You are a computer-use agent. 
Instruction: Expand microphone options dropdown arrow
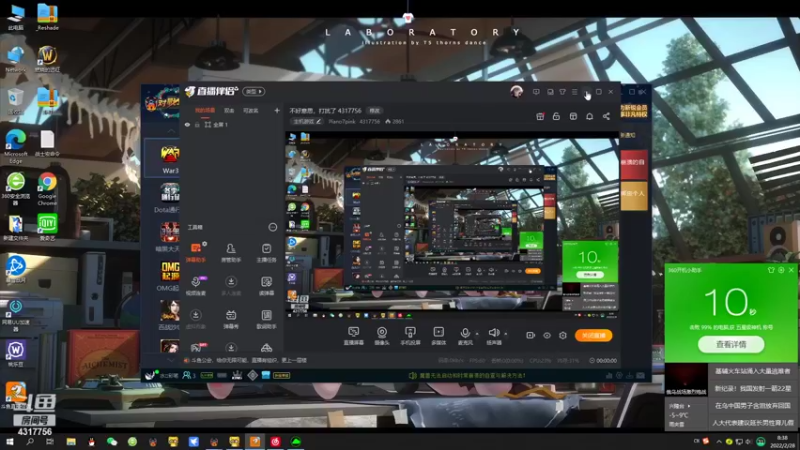point(477,334)
